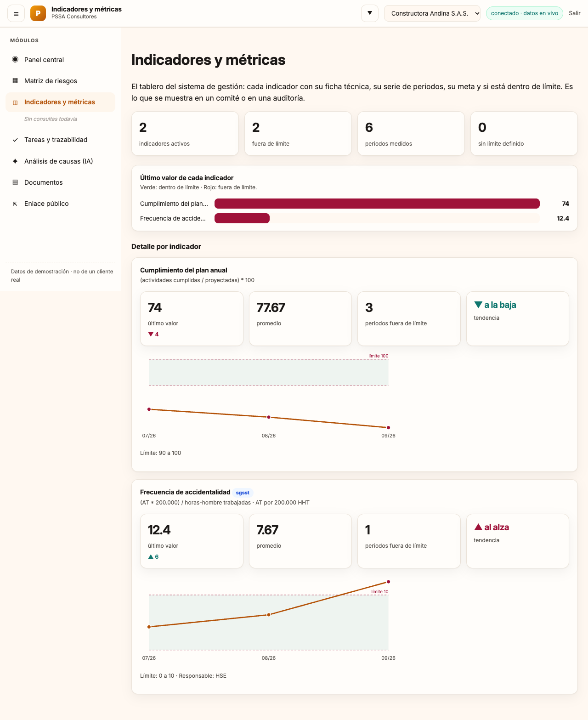588x720 pixels.
Task: Click the hamburger menu icon
Action: pyautogui.click(x=16, y=14)
